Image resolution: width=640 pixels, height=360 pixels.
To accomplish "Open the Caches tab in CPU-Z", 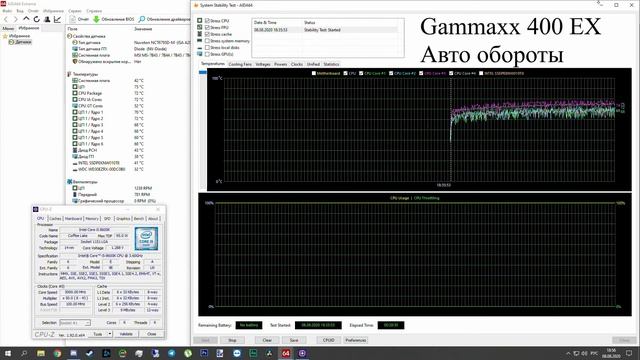I will (55, 219).
